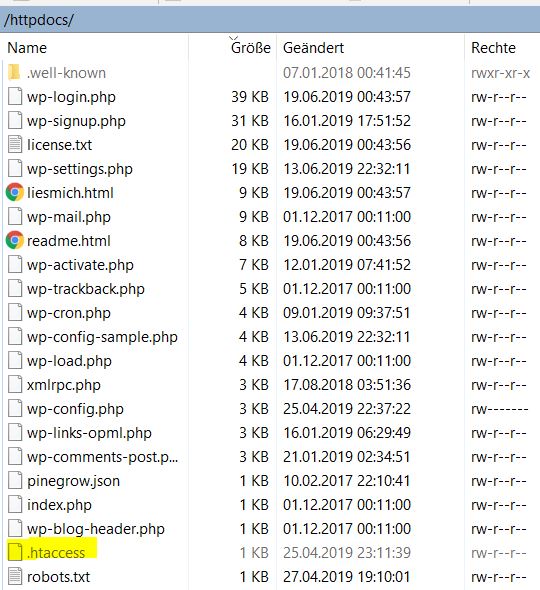Click the wp-blog-header.php file icon

pos(15,529)
